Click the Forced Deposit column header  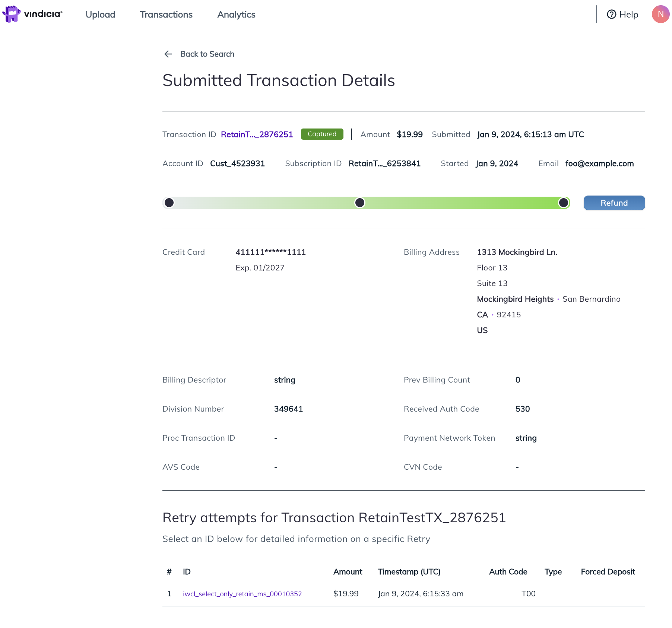click(608, 572)
